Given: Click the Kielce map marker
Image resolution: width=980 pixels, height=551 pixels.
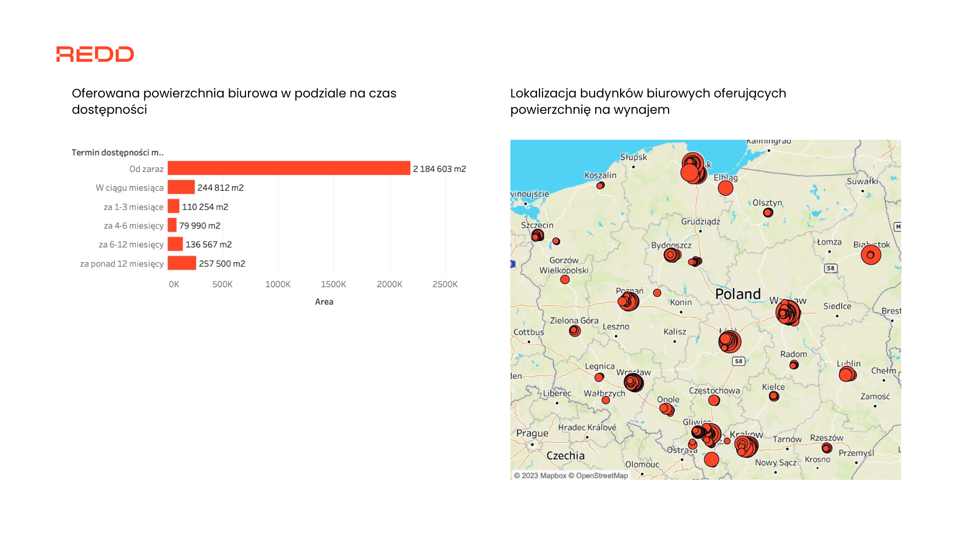Looking at the screenshot, I should (x=774, y=396).
